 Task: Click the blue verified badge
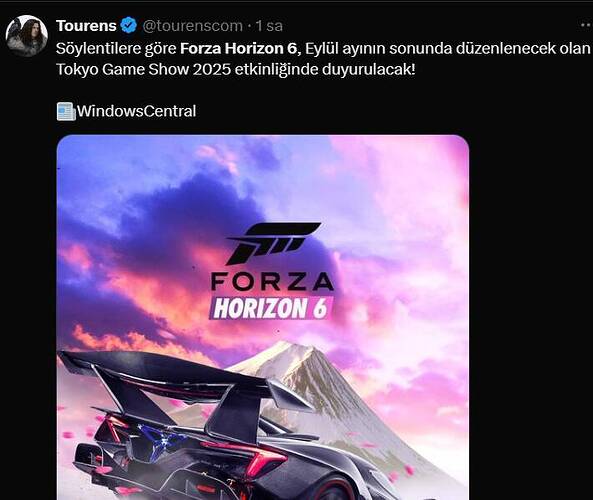[x=129, y=25]
